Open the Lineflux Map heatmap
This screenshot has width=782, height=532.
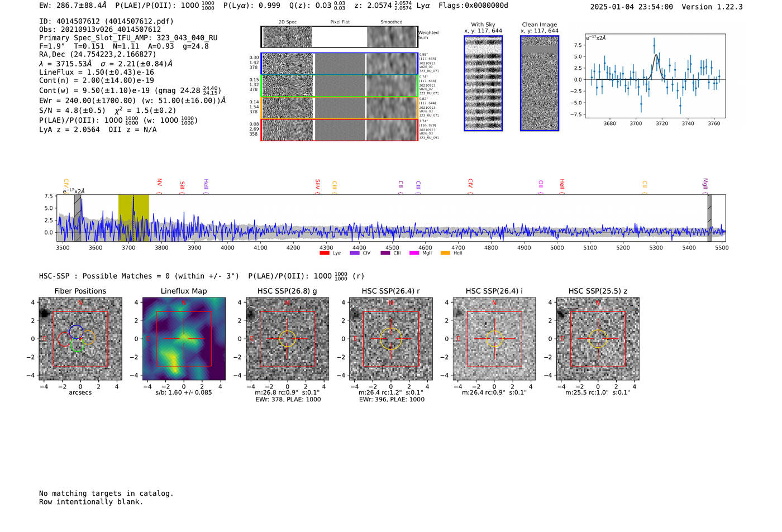(x=184, y=338)
